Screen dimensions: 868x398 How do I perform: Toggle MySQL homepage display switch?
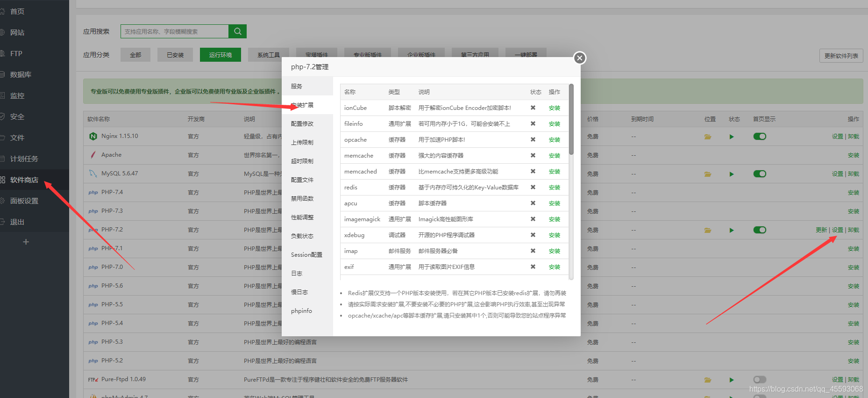(x=760, y=174)
